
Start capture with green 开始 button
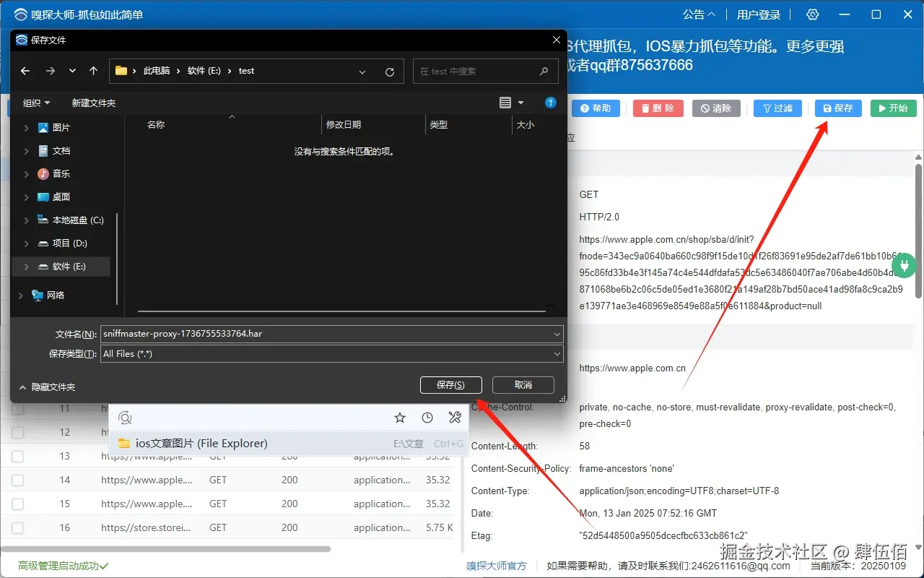click(894, 108)
